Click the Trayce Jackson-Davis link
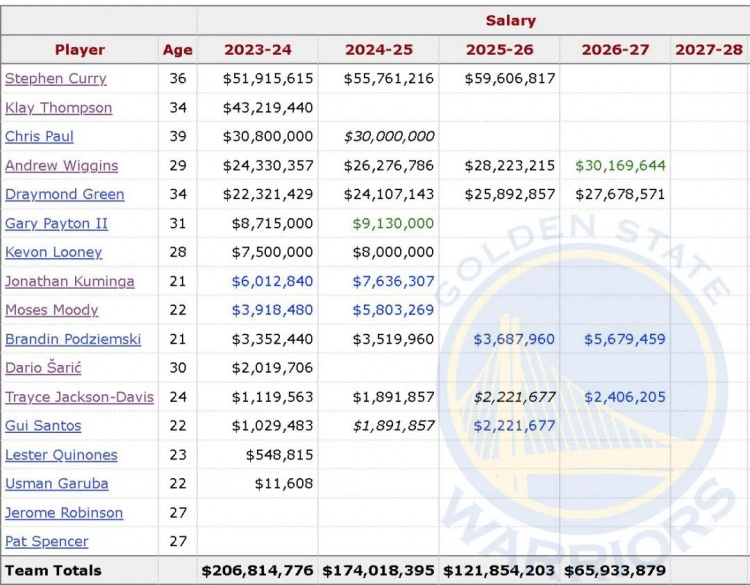Viewport: 750px width, 585px height. (80, 397)
